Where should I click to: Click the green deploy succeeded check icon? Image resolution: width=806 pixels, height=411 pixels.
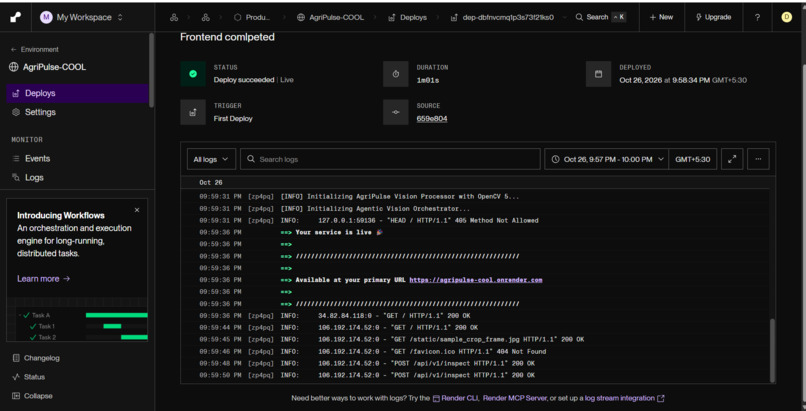coord(193,74)
